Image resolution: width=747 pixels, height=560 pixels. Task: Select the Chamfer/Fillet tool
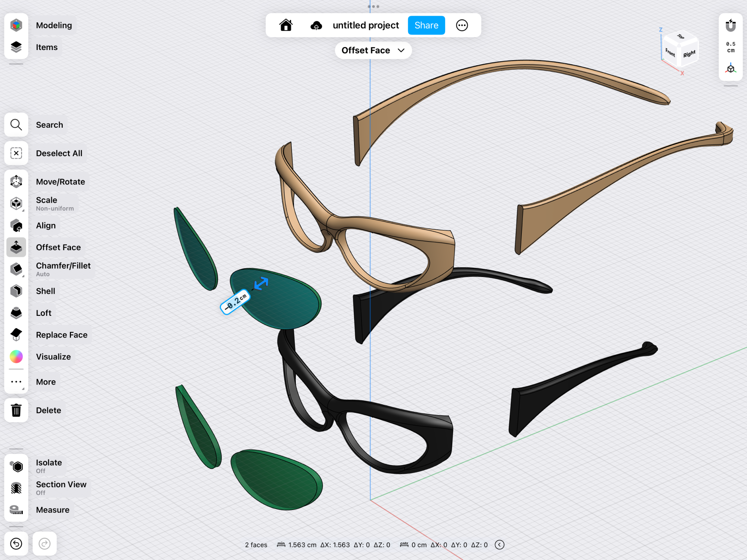(16, 269)
